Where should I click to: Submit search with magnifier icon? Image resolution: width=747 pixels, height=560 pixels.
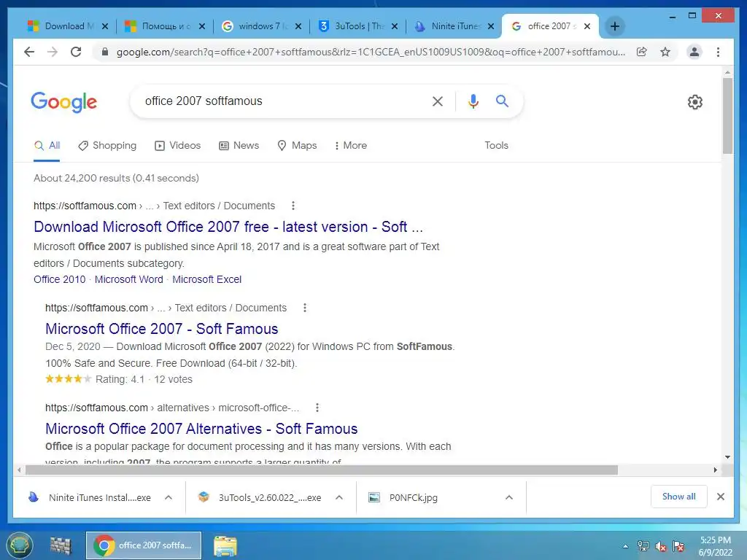pyautogui.click(x=502, y=101)
